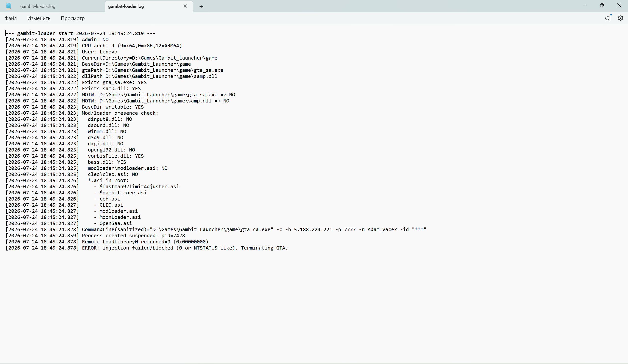This screenshot has height=364, width=628.
Task: Click 'Exists samp.dll: YES' line
Action: (x=73, y=89)
